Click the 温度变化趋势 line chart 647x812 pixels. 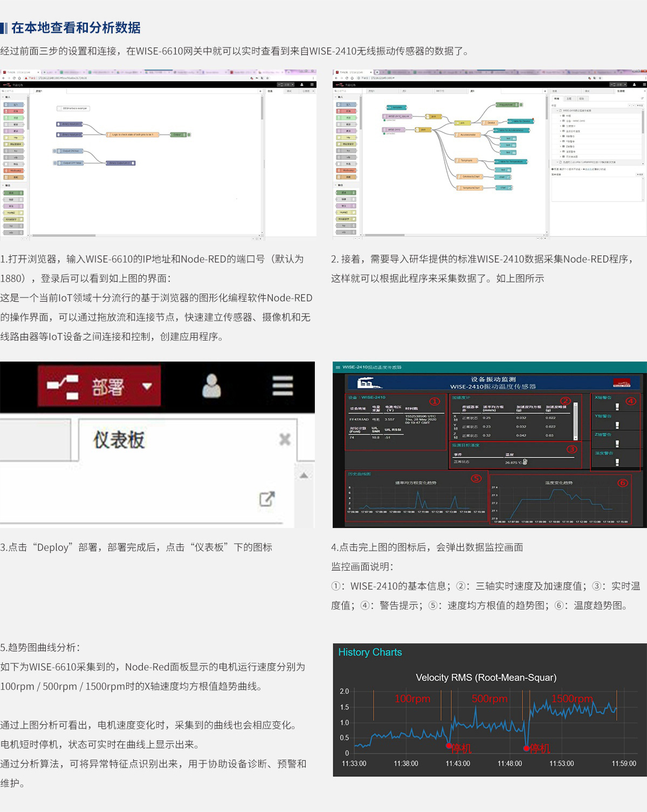tap(560, 501)
